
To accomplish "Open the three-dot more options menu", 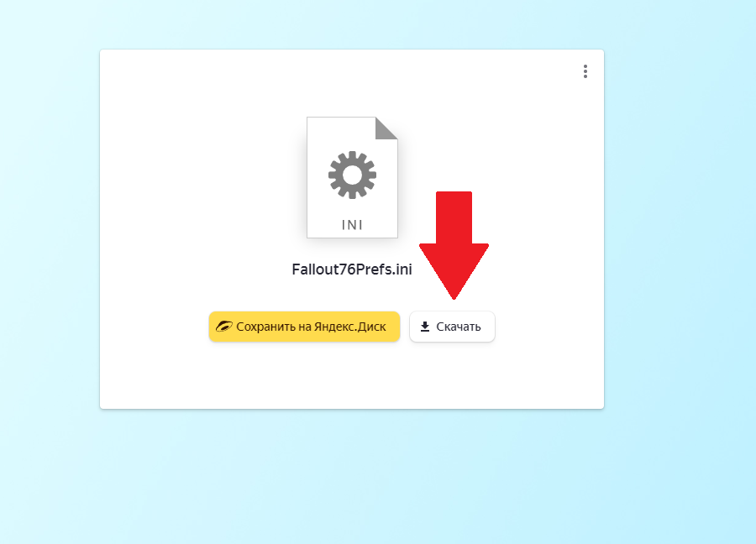I will pos(585,71).
